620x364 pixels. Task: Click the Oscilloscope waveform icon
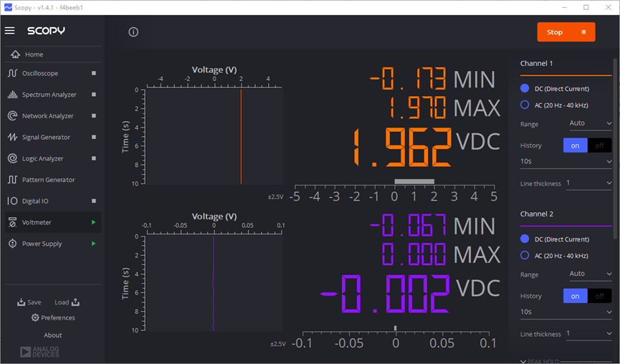coord(13,73)
